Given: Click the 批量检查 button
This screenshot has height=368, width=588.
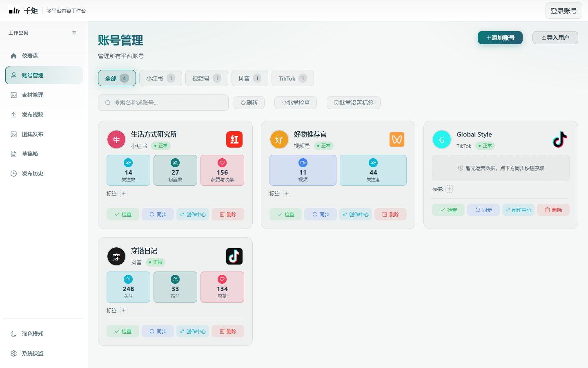Looking at the screenshot, I should (x=296, y=103).
